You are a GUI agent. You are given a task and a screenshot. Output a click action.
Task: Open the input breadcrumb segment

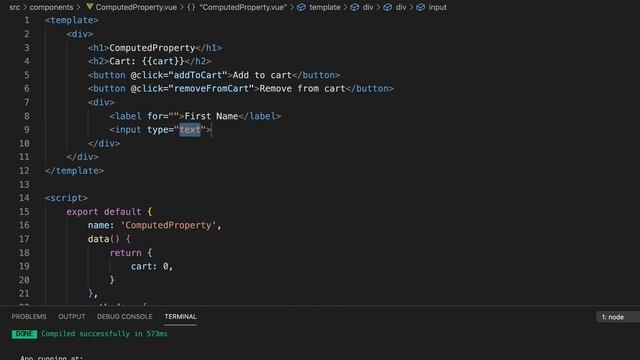438,7
